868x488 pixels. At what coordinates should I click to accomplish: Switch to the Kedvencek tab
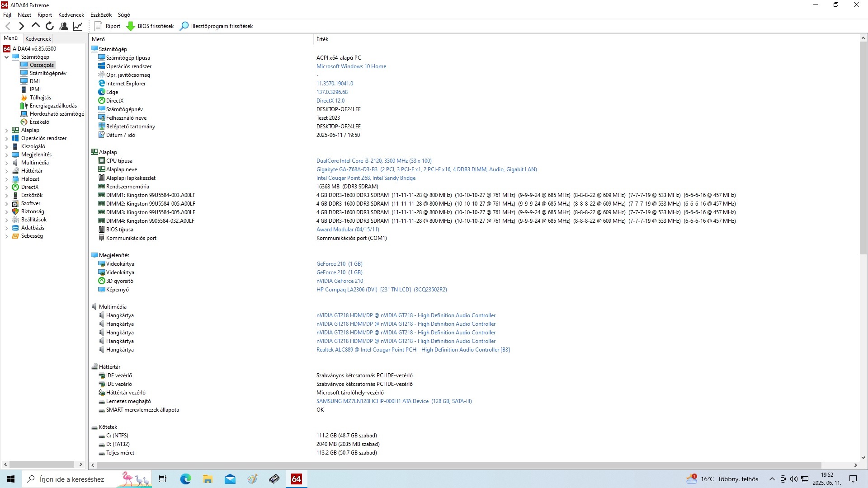(38, 39)
